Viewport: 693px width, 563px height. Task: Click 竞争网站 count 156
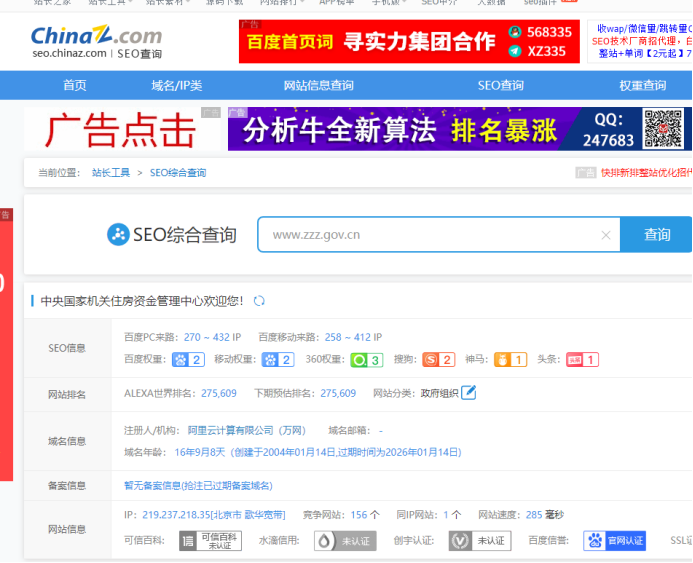point(359,515)
